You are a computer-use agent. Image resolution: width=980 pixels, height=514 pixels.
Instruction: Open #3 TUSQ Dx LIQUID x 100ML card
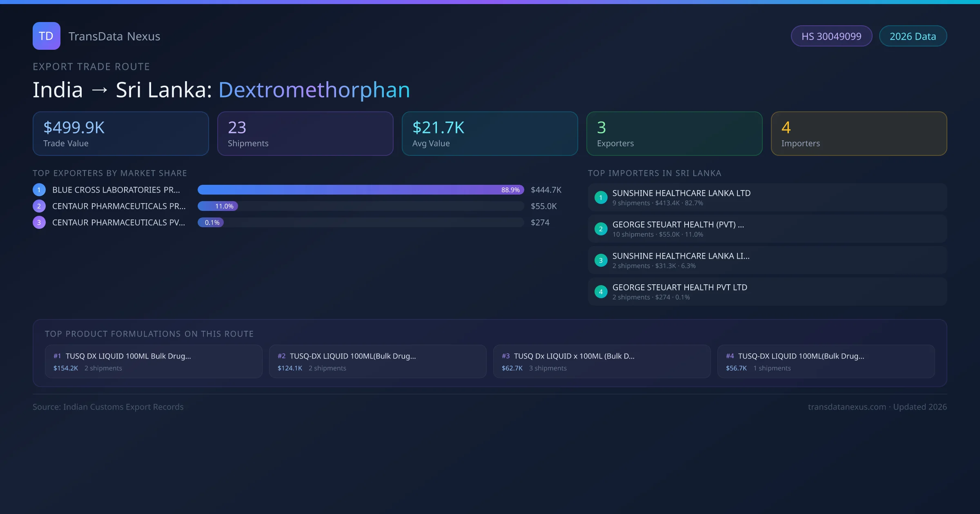click(x=602, y=361)
